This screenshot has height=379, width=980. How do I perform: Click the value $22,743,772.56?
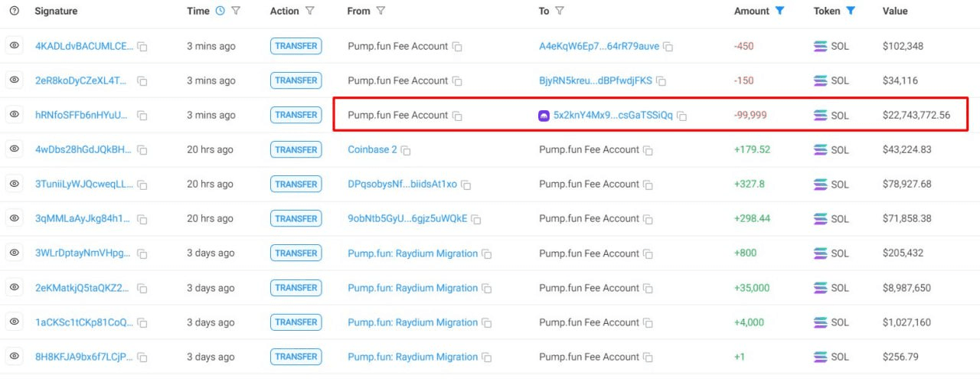tap(916, 115)
